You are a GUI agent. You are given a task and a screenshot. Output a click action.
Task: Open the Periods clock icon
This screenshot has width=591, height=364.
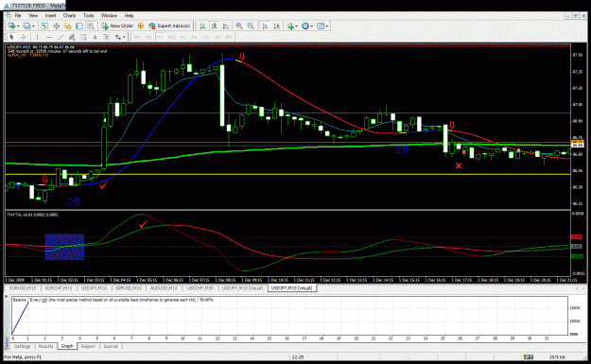coord(305,26)
